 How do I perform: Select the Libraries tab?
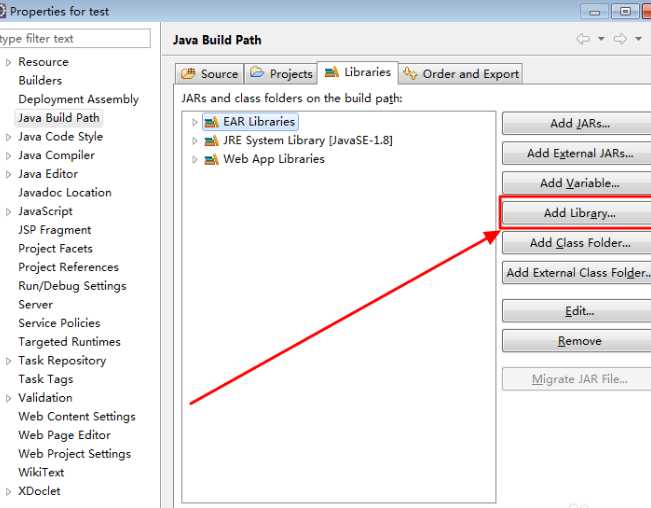[358, 72]
